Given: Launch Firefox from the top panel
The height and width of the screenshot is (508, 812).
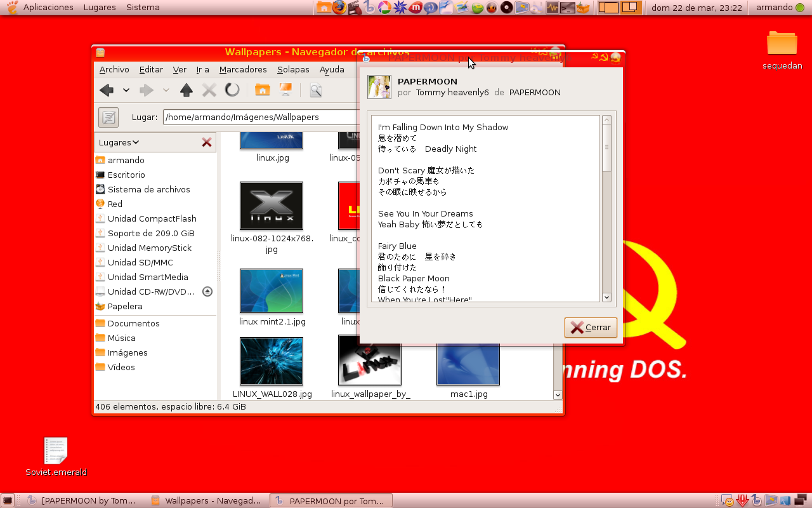Looking at the screenshot, I should [339, 8].
